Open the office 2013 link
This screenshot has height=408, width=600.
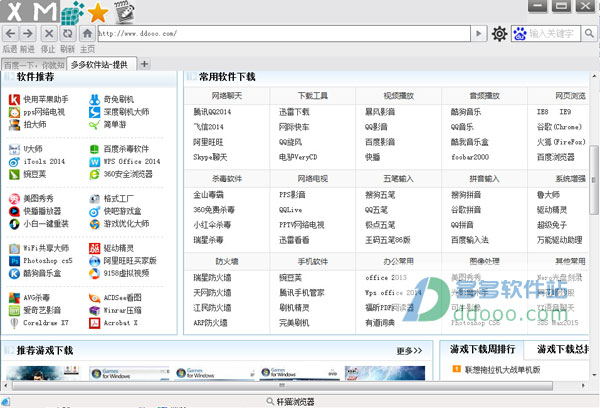point(386,277)
